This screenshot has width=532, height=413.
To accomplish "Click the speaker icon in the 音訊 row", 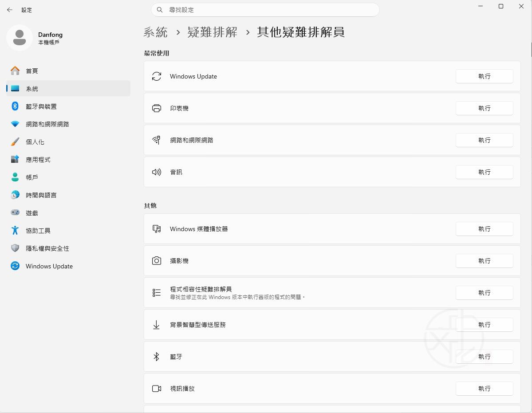I will click(157, 172).
